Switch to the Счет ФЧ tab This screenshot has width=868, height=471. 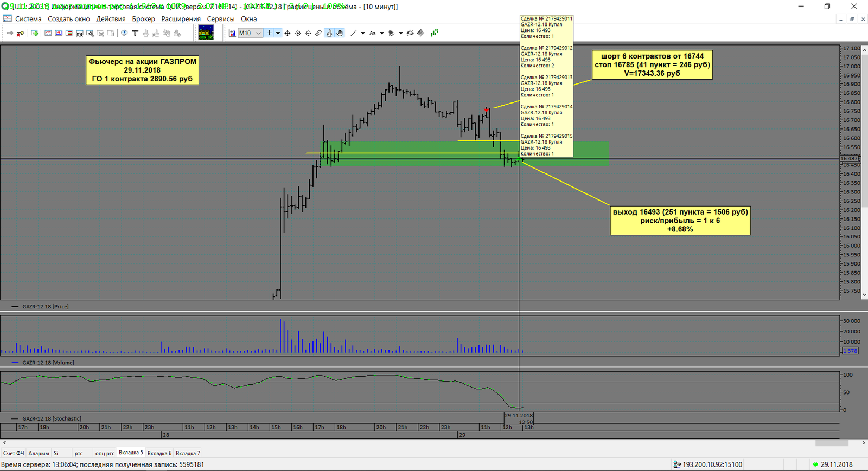point(14,453)
